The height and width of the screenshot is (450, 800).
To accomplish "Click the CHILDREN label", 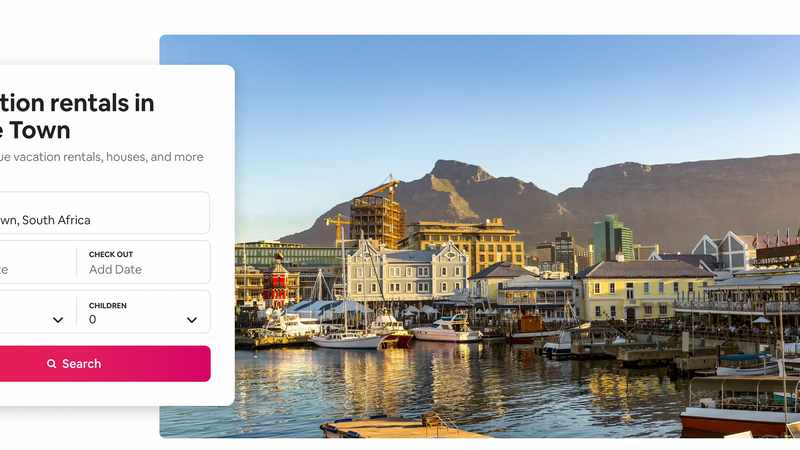I will pos(107,305).
